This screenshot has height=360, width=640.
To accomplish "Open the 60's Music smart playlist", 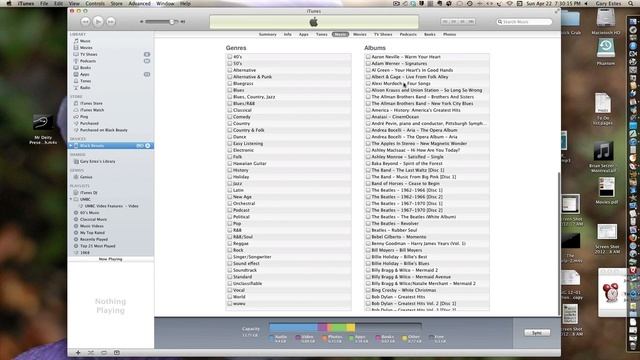I will pyautogui.click(x=89, y=213).
